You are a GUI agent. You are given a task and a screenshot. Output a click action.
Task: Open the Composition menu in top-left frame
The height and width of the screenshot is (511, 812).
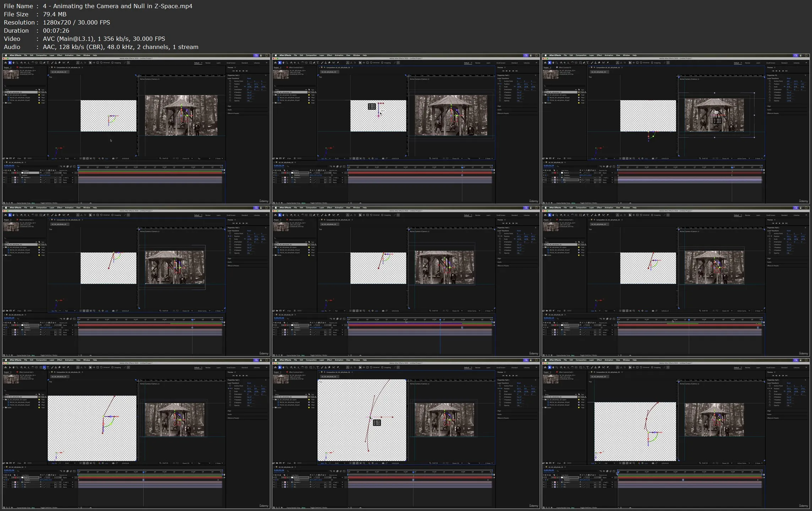click(x=42, y=55)
